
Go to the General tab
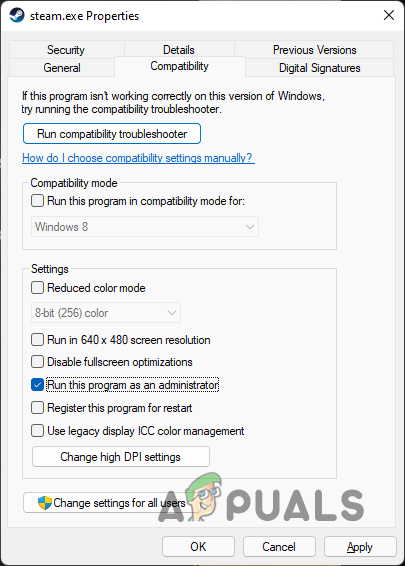point(62,68)
